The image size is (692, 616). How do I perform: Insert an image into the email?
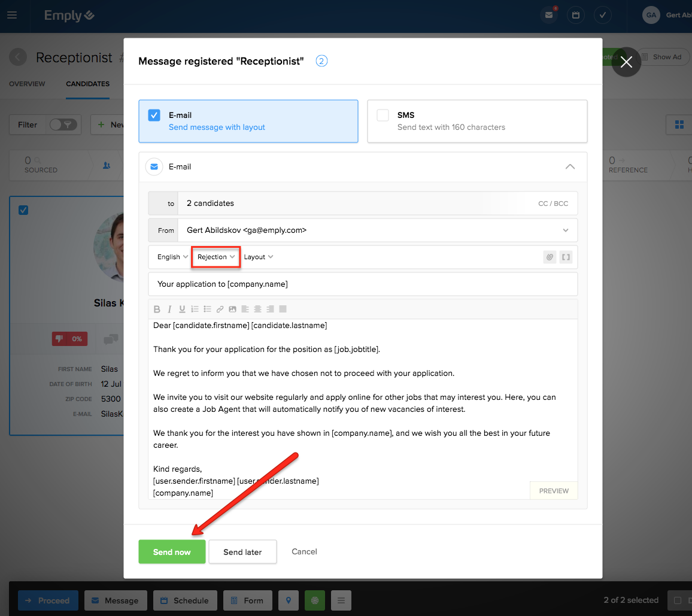coord(232,309)
